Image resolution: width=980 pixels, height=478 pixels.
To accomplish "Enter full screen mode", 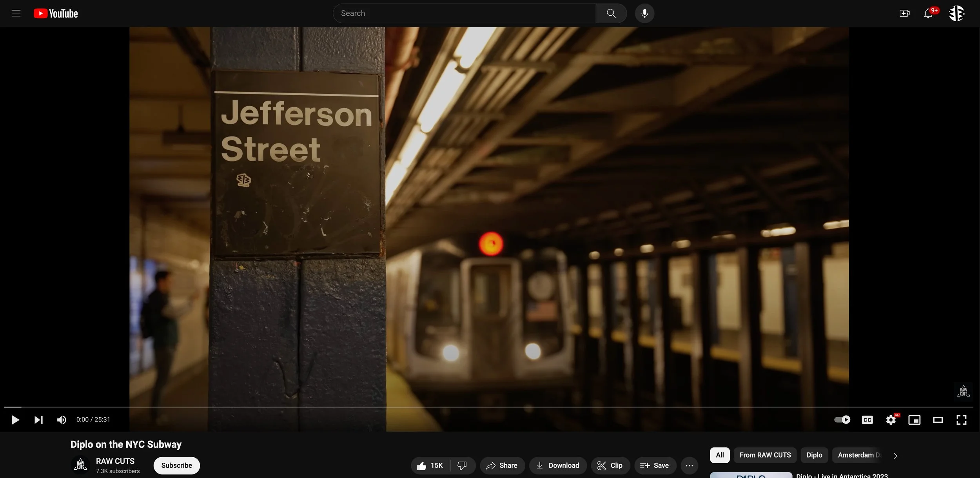I will tap(961, 420).
